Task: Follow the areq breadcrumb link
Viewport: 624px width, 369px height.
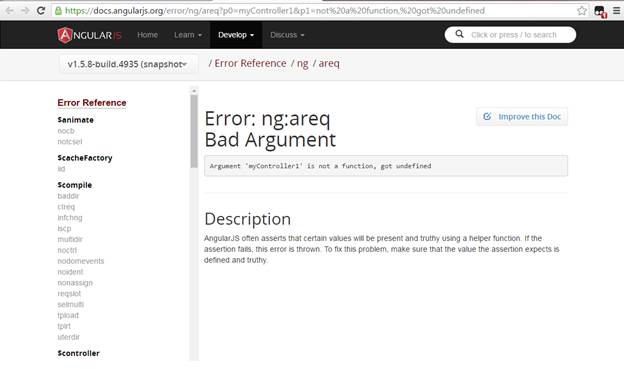Action: point(329,63)
